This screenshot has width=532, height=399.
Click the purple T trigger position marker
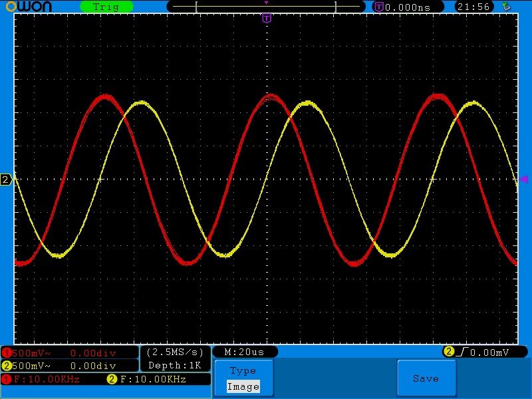[267, 19]
